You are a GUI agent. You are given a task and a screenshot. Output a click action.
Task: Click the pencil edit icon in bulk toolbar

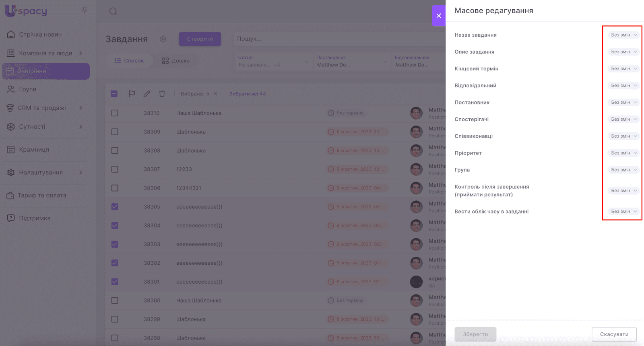coord(147,94)
